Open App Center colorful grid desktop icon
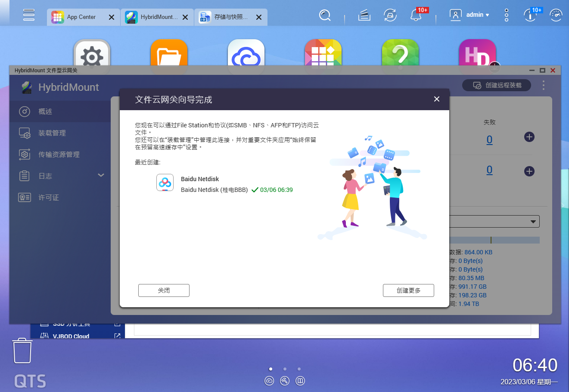569x392 pixels. (x=323, y=52)
